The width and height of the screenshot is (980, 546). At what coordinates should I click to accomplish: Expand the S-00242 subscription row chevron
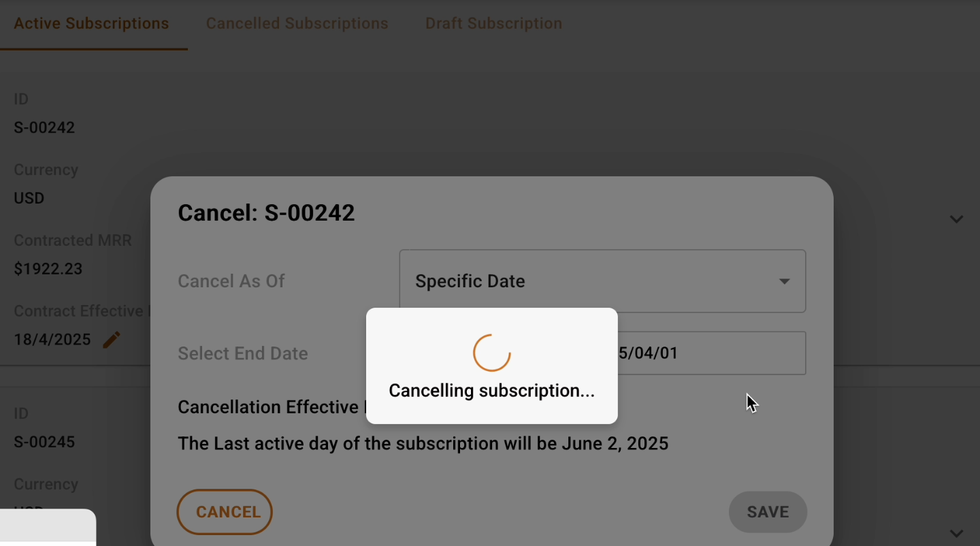click(956, 219)
